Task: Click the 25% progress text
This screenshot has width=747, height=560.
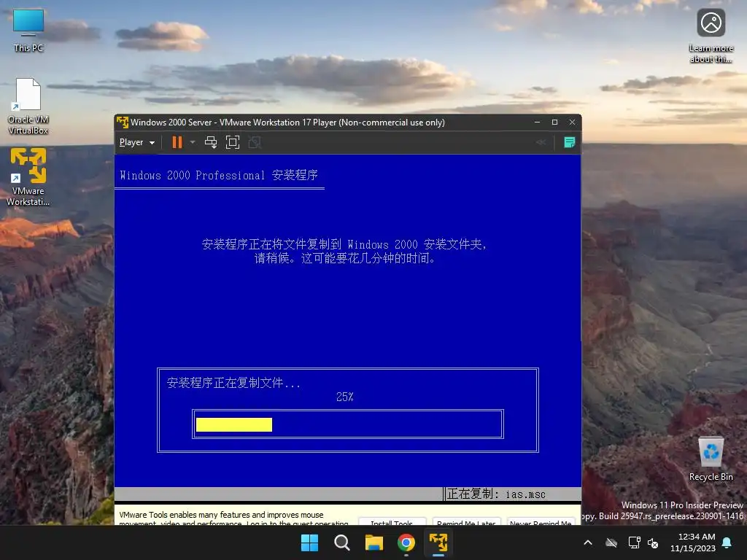Action: [x=344, y=397]
